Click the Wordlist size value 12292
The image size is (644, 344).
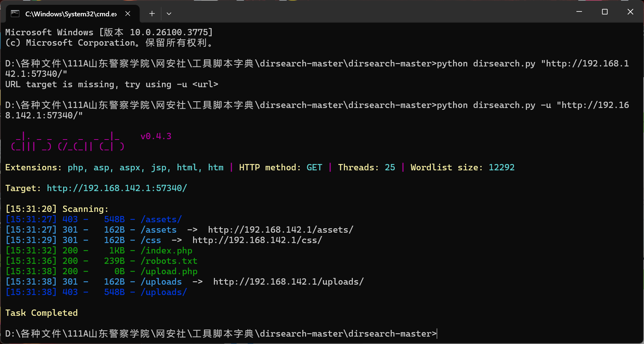click(502, 167)
